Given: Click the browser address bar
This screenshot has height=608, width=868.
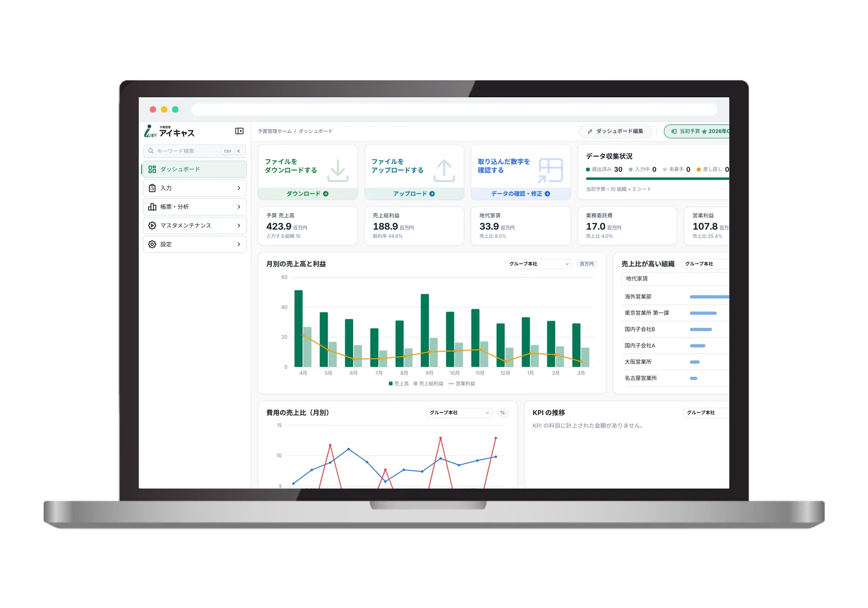Looking at the screenshot, I should (x=454, y=109).
